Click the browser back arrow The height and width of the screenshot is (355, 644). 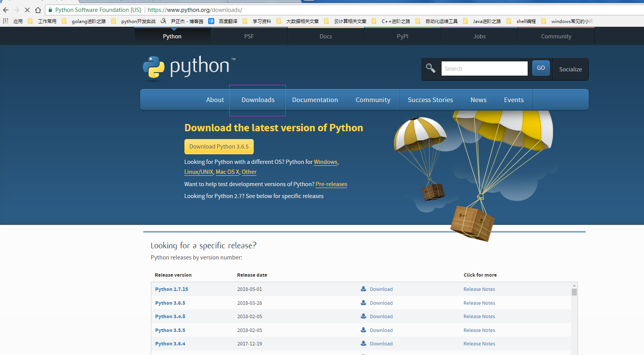pyautogui.click(x=6, y=10)
